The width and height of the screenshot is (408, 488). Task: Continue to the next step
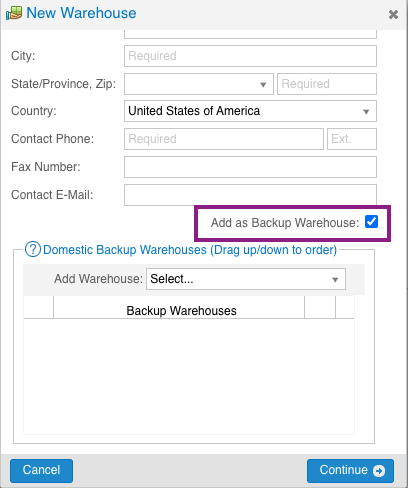point(350,471)
